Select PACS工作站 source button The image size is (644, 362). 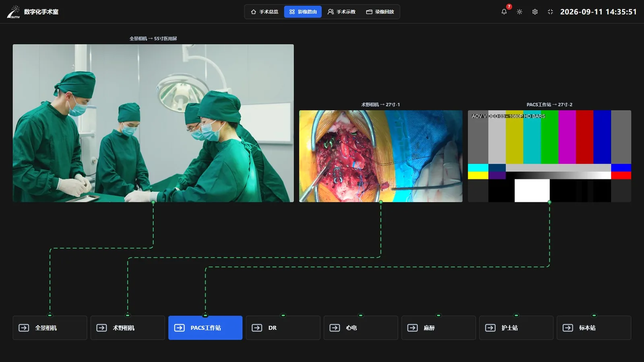(205, 328)
